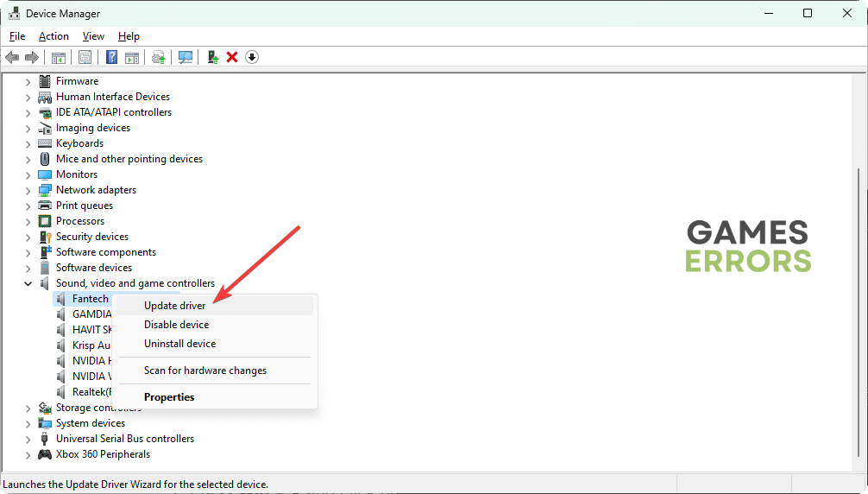Expand the Firmware category
This screenshot has width=868, height=494.
28,81
